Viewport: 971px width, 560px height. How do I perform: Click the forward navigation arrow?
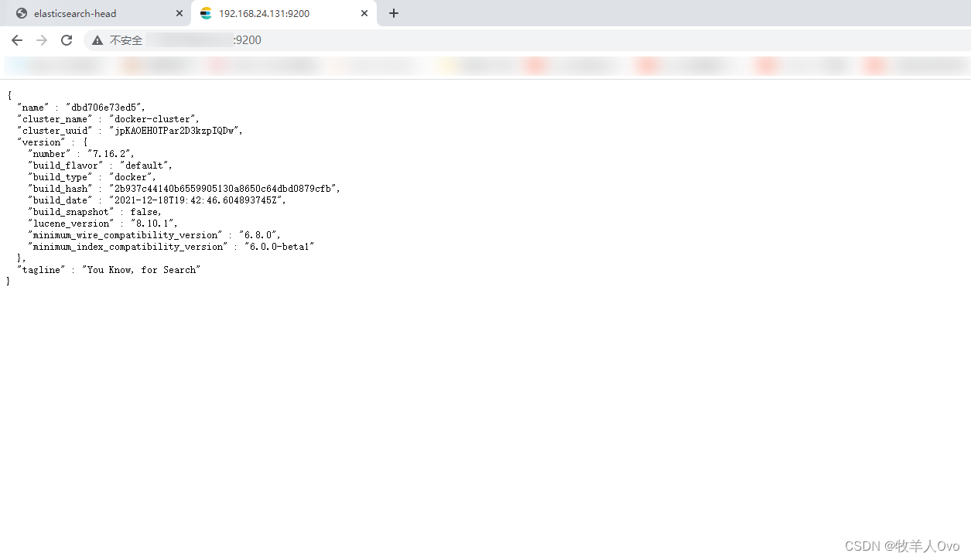[x=41, y=39]
